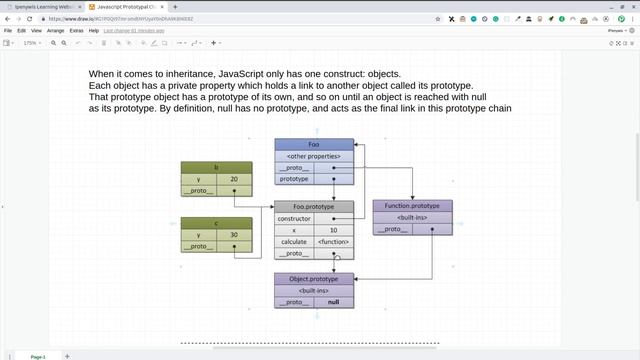Image resolution: width=640 pixels, height=360 pixels.
Task: Zoom in using the magnifier plus icon
Action: 53,43
